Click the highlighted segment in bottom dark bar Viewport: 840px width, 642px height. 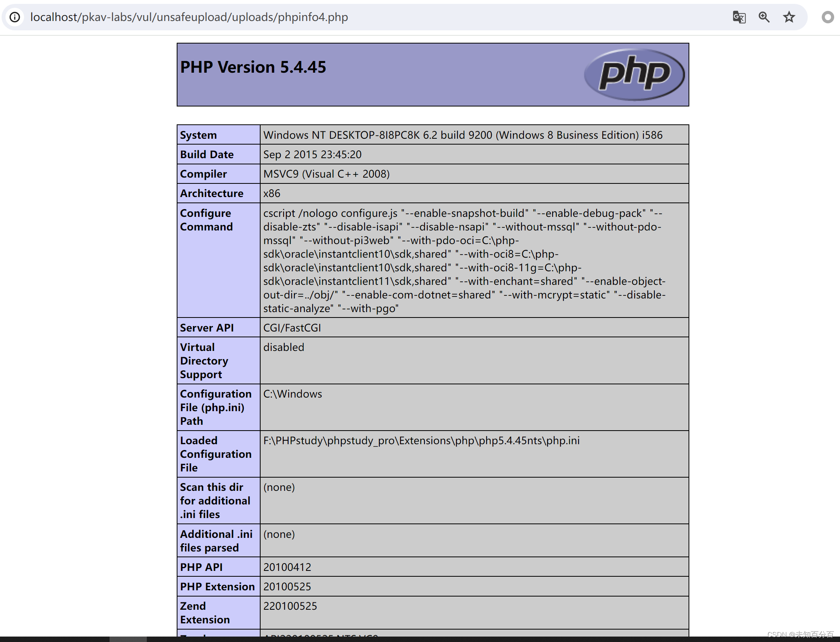tap(128, 639)
